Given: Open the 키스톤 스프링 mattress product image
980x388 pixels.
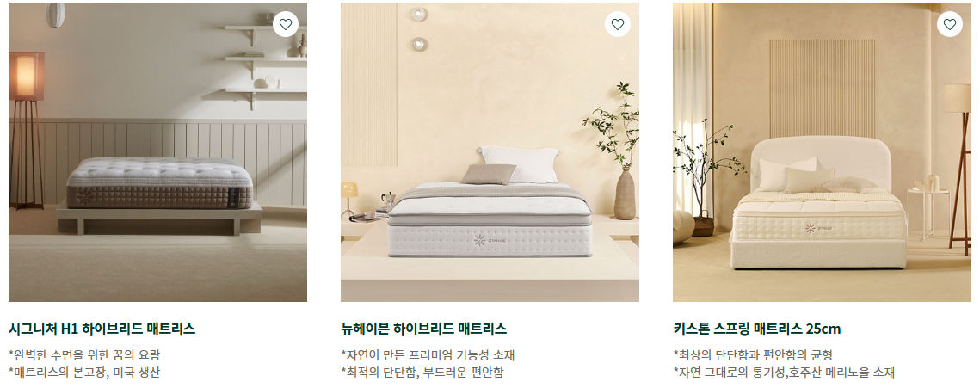Looking at the screenshot, I should click(822, 152).
